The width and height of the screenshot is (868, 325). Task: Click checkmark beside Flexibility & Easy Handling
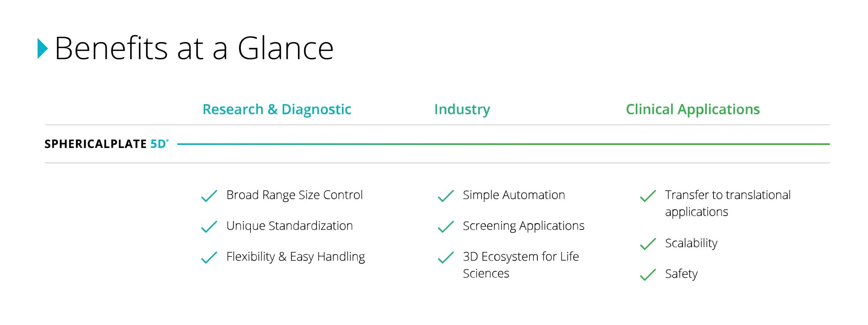click(209, 257)
